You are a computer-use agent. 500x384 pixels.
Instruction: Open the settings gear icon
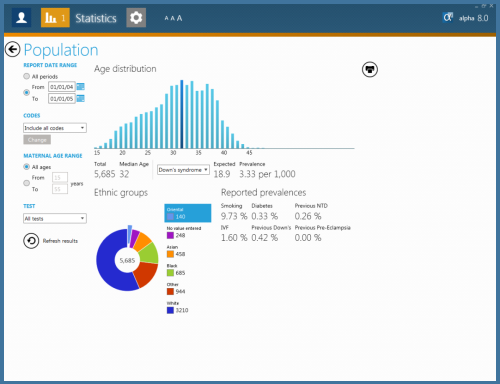tap(136, 17)
